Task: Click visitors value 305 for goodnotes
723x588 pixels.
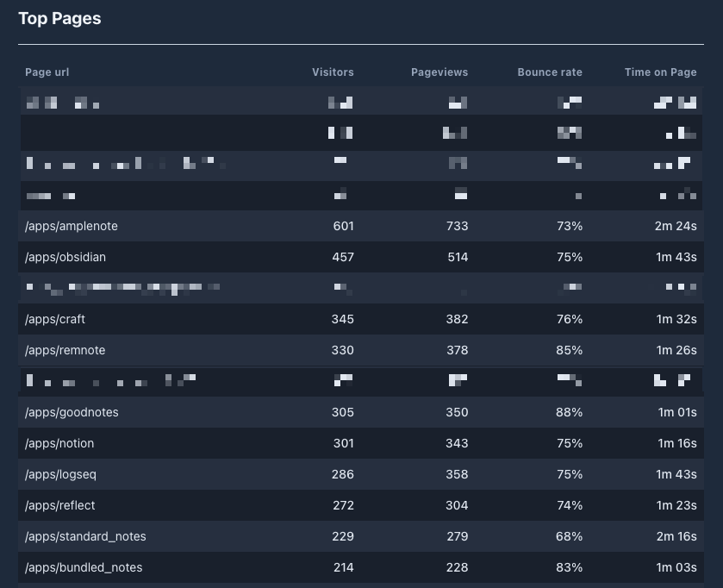Action: point(343,412)
